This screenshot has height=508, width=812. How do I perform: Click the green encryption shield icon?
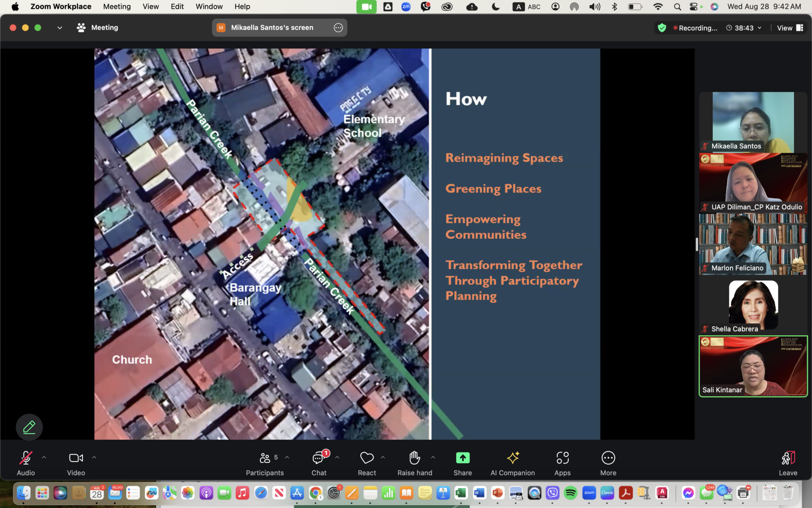point(662,27)
